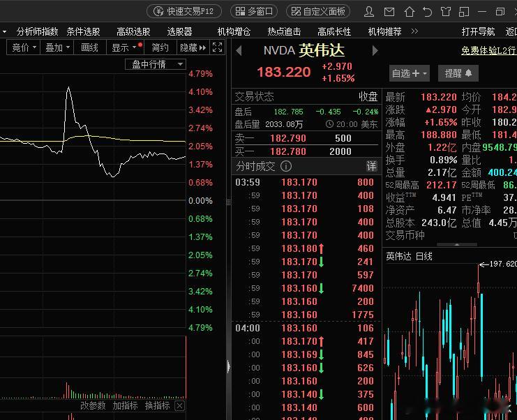Open the mail message icon
Image resolution: width=517 pixels, height=420 pixels.
tap(389, 12)
